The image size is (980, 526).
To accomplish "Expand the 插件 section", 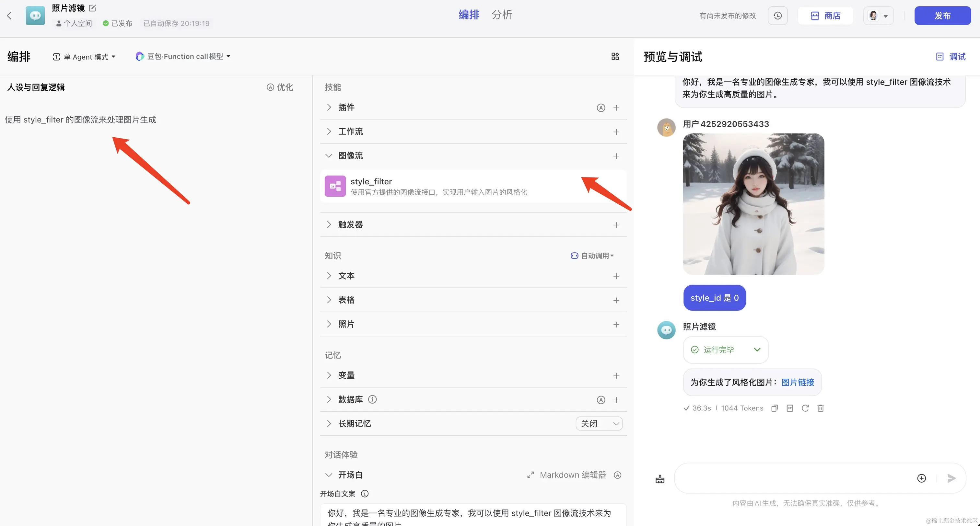I will tap(329, 107).
